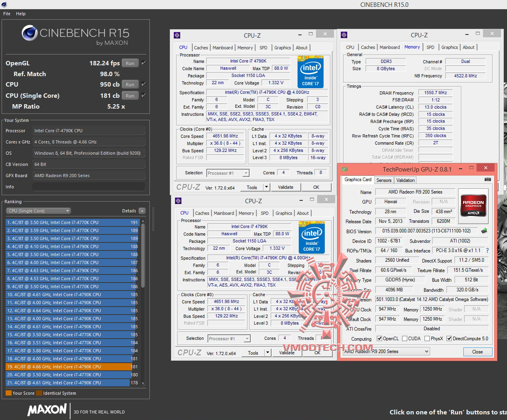Select ranking row 1 i7-4770K scoring 191

click(x=72, y=222)
